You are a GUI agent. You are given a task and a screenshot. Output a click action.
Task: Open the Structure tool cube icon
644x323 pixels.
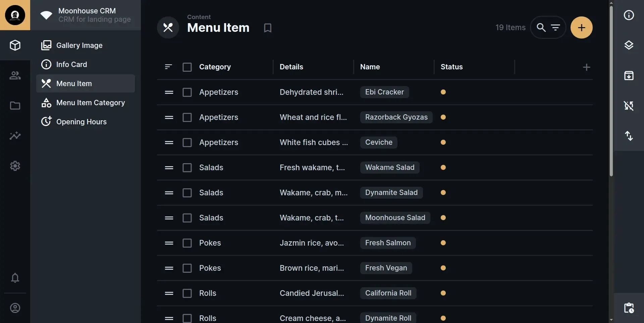tap(15, 45)
